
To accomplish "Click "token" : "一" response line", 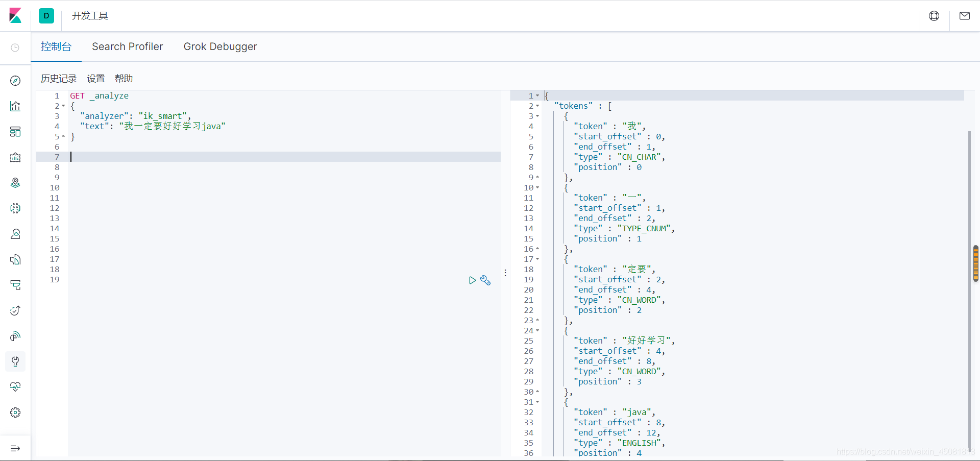I will coord(609,198).
